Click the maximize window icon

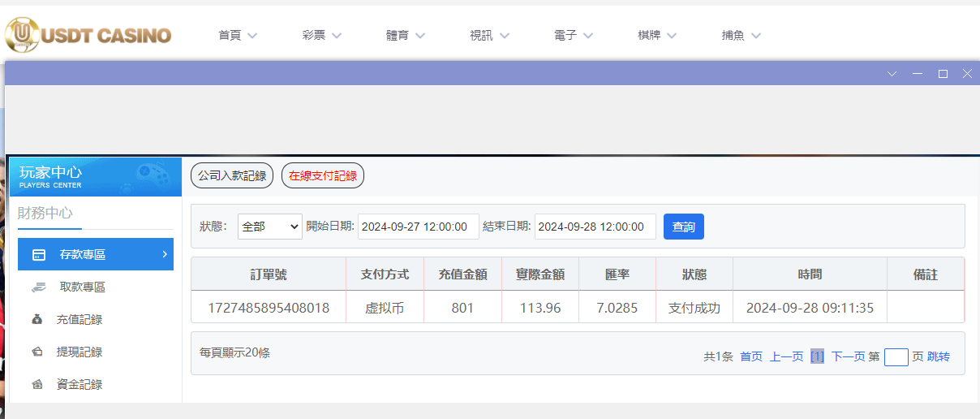943,74
